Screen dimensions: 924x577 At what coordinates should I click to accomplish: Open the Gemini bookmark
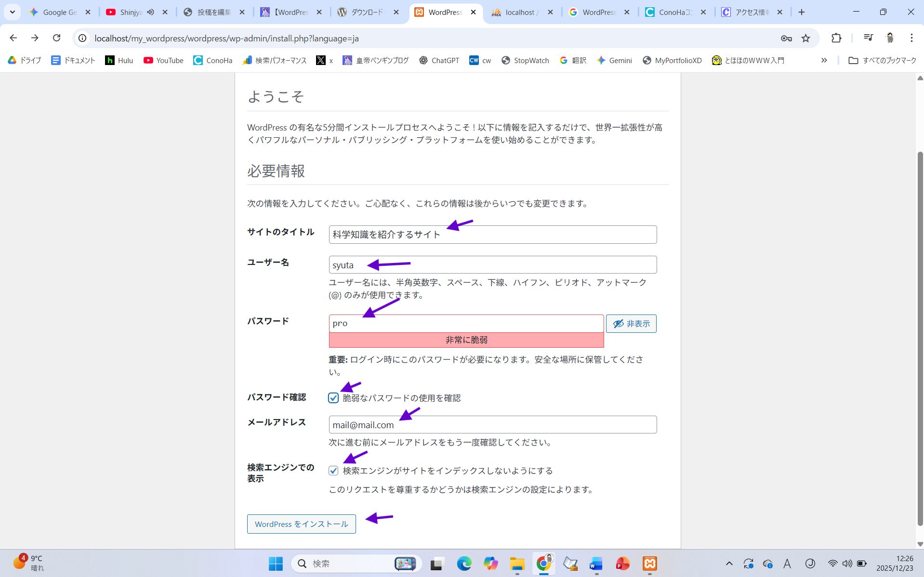coord(614,60)
